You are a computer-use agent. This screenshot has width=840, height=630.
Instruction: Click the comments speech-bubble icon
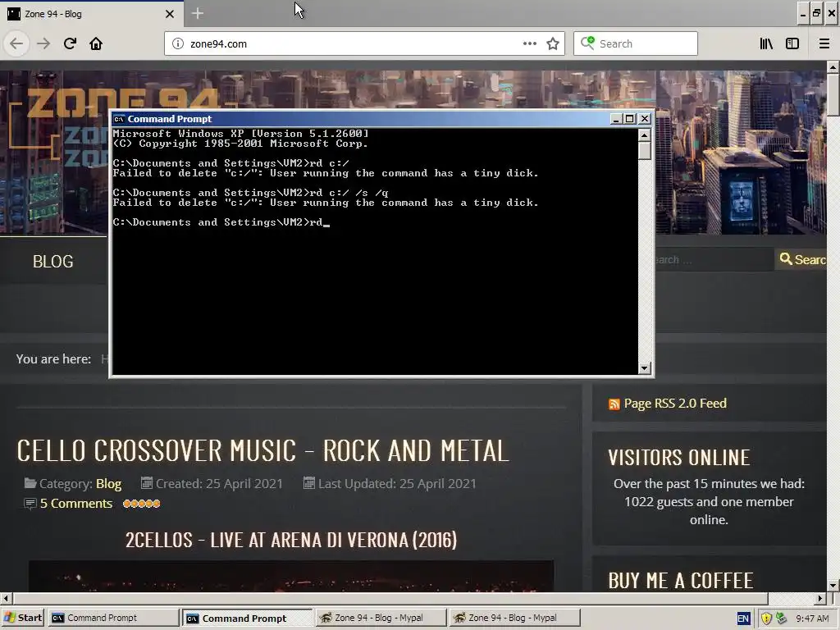coord(30,504)
